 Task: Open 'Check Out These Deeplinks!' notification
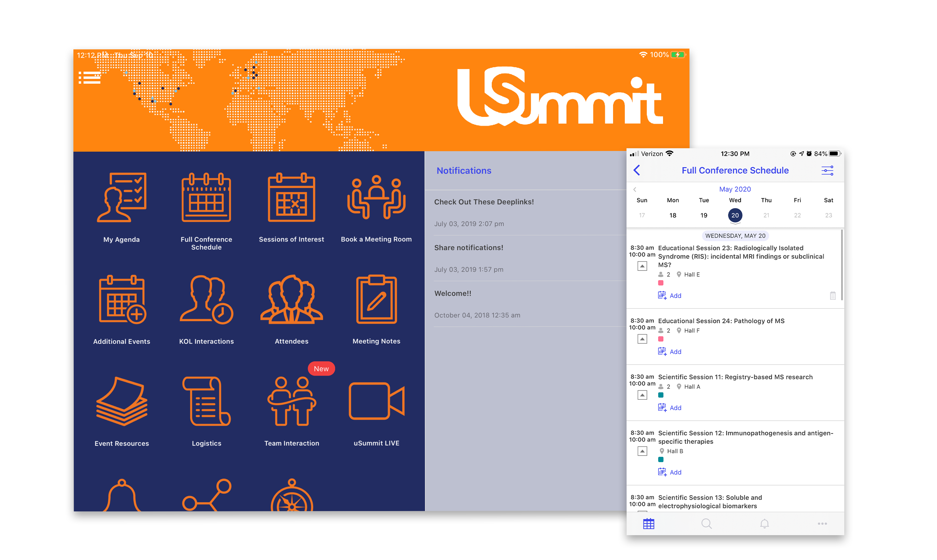(x=525, y=212)
